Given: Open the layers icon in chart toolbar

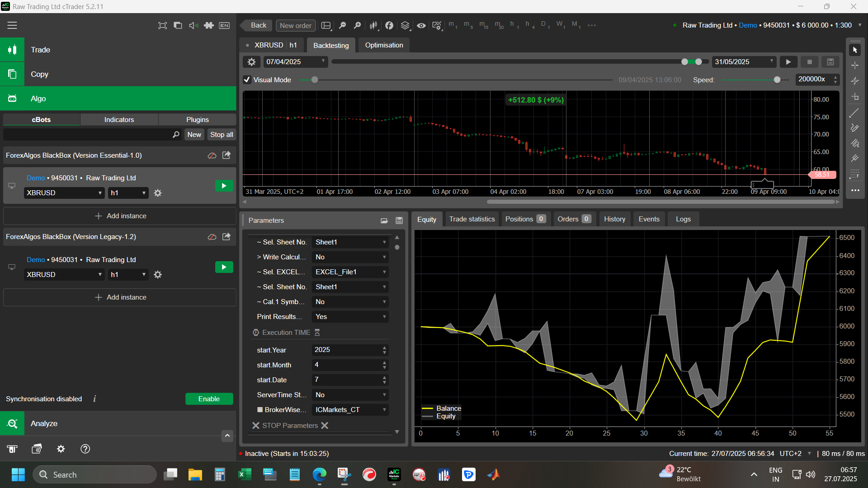Looking at the screenshot, I should [x=405, y=25].
